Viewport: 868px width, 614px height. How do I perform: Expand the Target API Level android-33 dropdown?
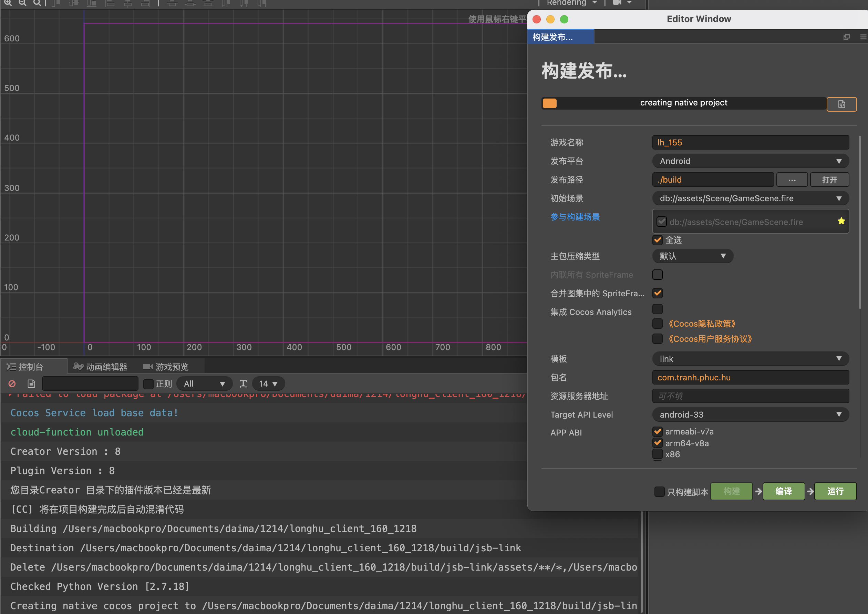(750, 415)
